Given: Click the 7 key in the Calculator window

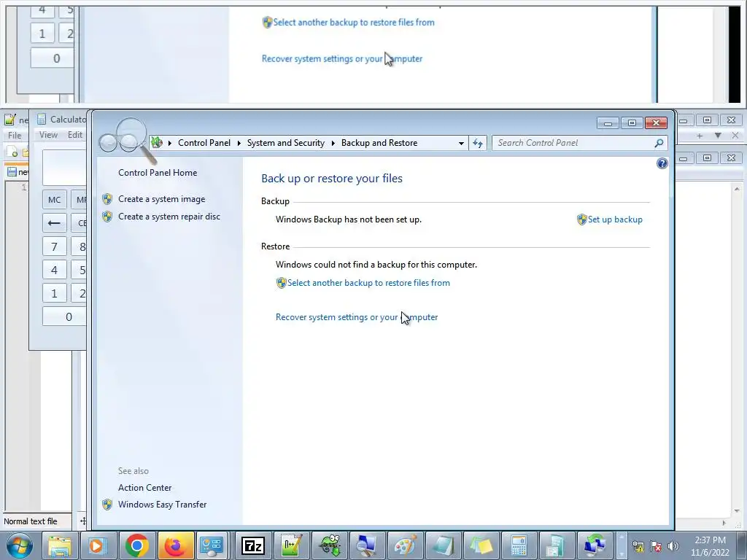Looking at the screenshot, I should click(x=54, y=246).
